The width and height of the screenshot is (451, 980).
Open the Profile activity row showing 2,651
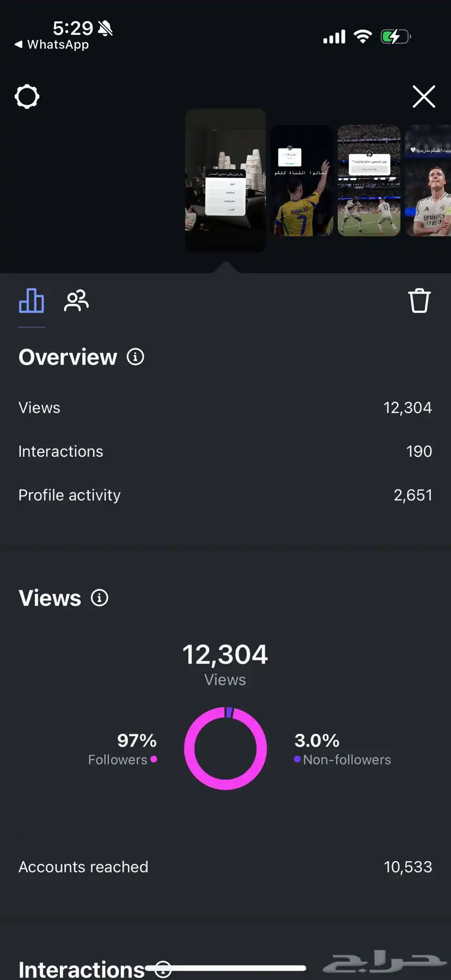point(225,495)
